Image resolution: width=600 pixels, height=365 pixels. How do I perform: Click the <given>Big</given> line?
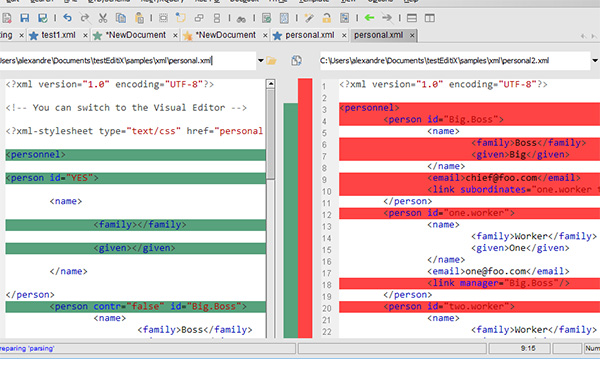click(x=470, y=155)
